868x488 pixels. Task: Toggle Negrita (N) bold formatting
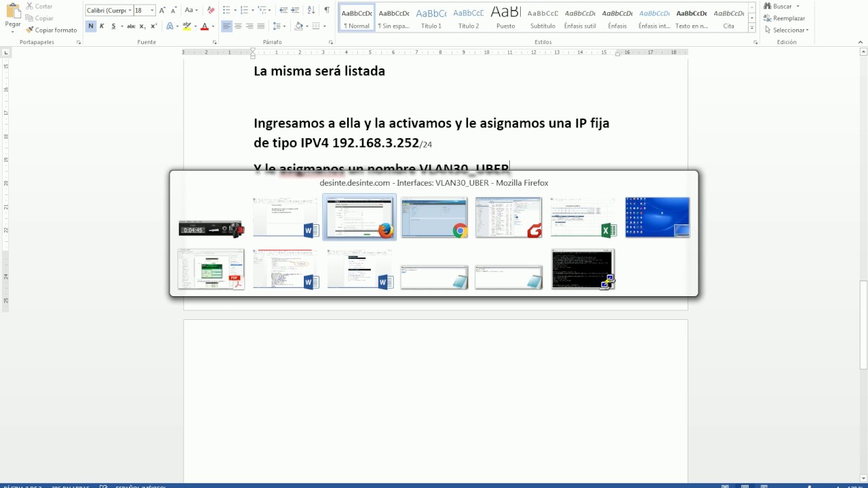pos(91,26)
